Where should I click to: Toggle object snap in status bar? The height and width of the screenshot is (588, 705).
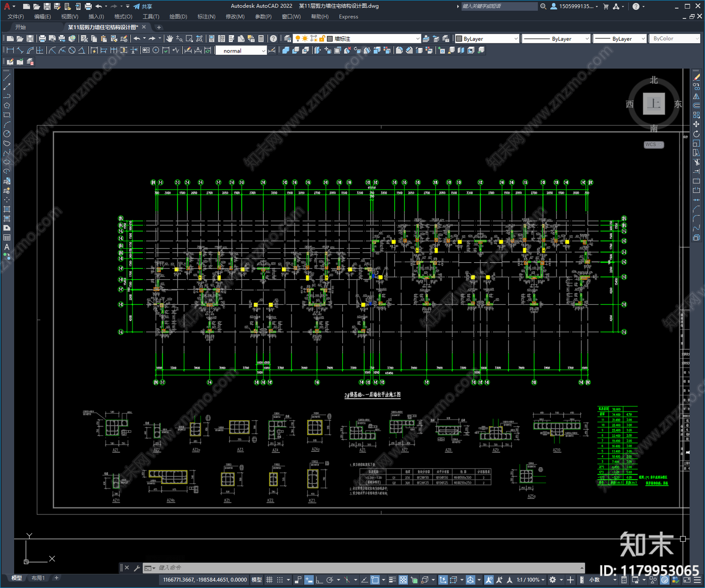[x=375, y=580]
